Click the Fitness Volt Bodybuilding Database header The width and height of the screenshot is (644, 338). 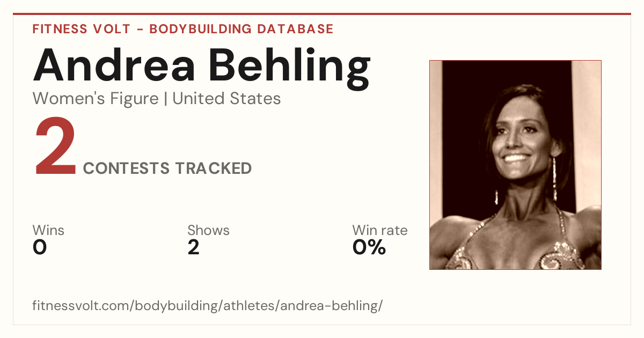(183, 29)
